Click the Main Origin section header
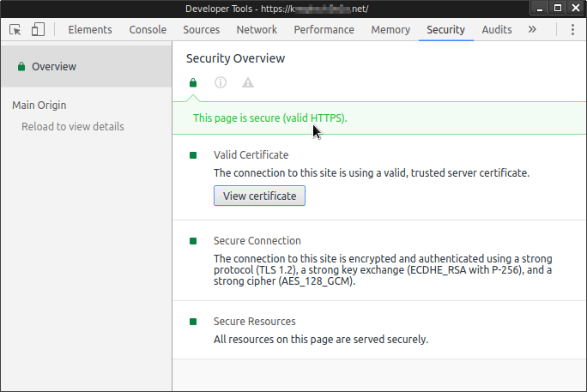Screen dimensions: 587x392 tap(39, 105)
